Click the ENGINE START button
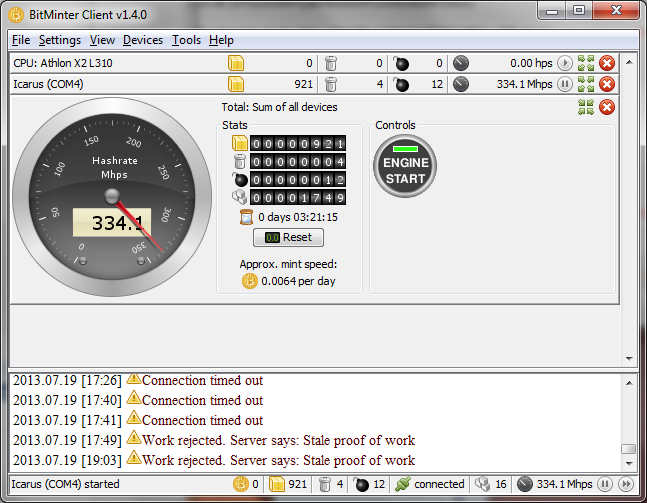Viewport: 647px width, 503px height. pyautogui.click(x=405, y=166)
